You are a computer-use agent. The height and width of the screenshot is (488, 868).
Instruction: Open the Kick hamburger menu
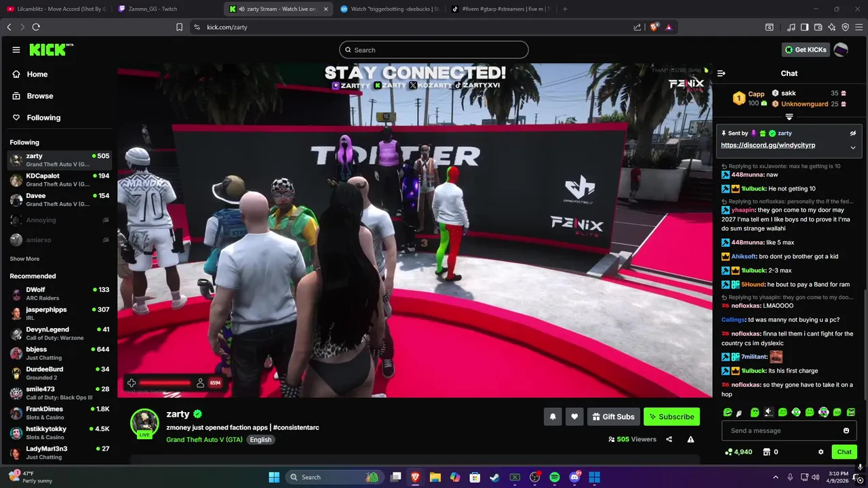click(16, 49)
